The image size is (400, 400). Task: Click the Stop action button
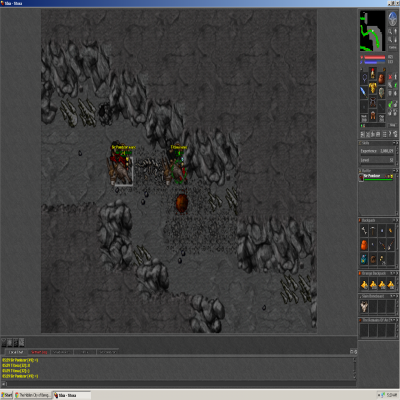click(x=393, y=125)
